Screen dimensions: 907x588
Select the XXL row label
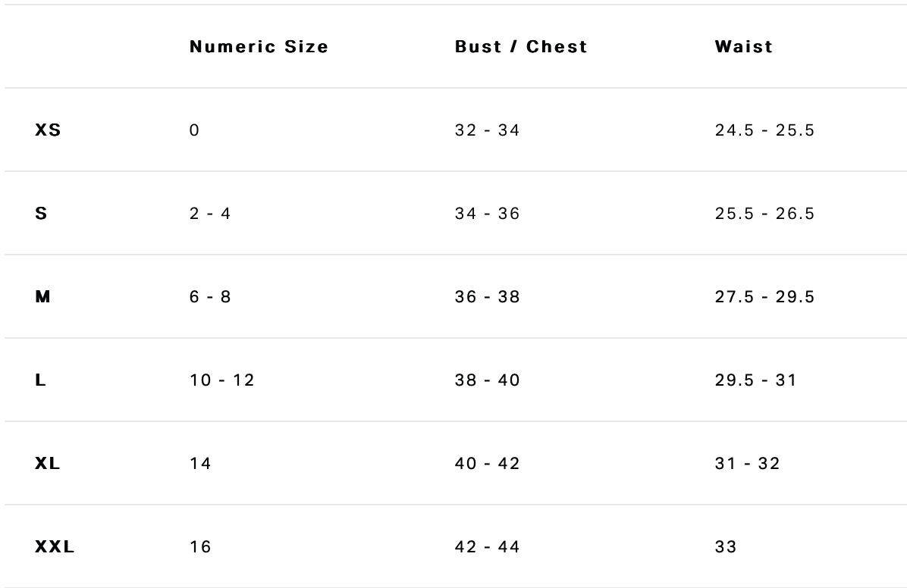55,547
